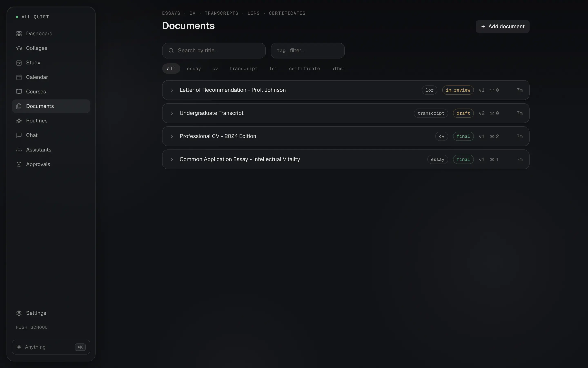The width and height of the screenshot is (588, 368).
Task: Click the 7m timestamp on Professional CV row
Action: point(519,136)
